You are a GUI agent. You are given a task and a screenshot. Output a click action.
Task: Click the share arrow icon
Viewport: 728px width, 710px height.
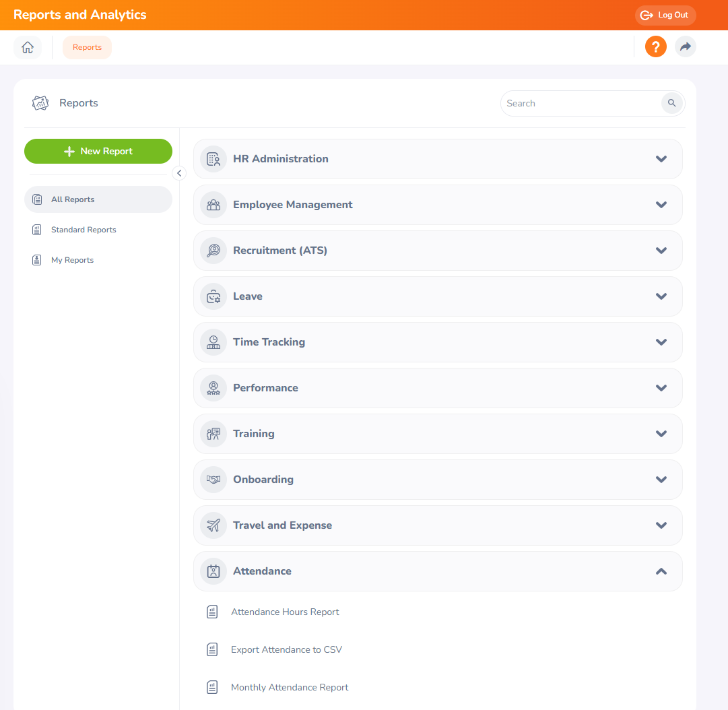point(686,47)
